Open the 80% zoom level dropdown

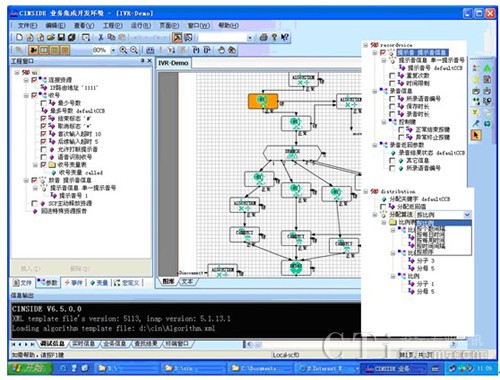(x=113, y=50)
